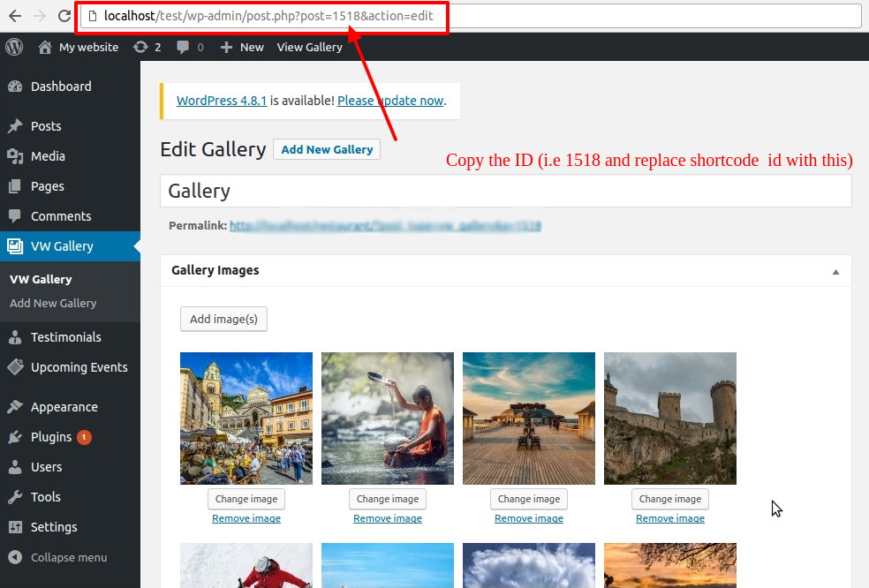
Task: Select Add New Gallery submenu item
Action: pyautogui.click(x=53, y=303)
